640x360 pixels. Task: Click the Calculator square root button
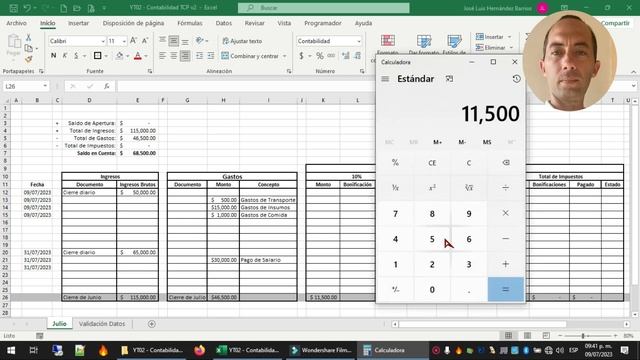pyautogui.click(x=469, y=188)
